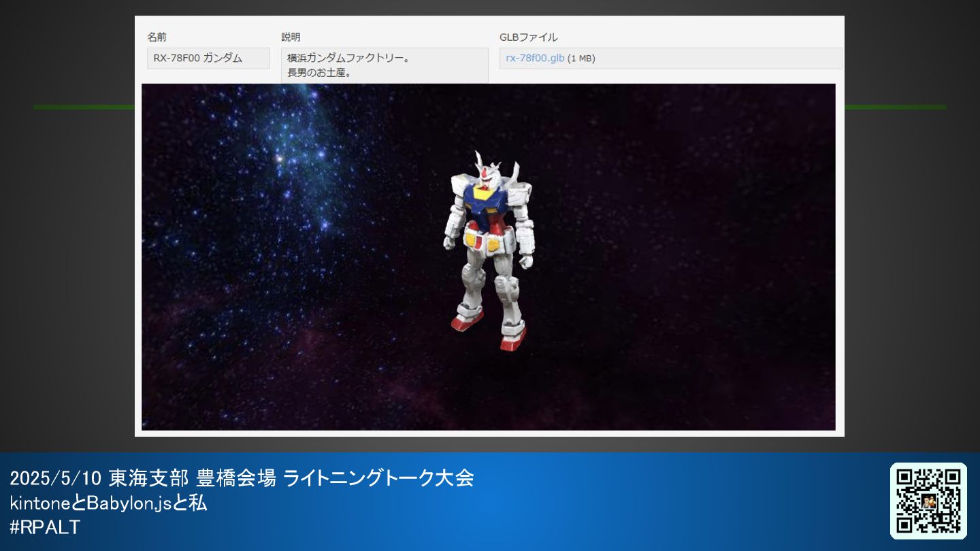Click the kintoneとBabylon.jsと私 title text
The width and height of the screenshot is (980, 551).
click(x=108, y=503)
